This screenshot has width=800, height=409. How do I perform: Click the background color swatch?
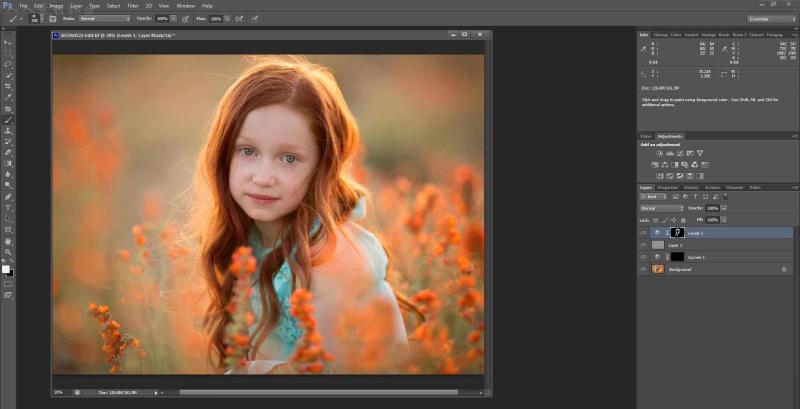(x=11, y=273)
